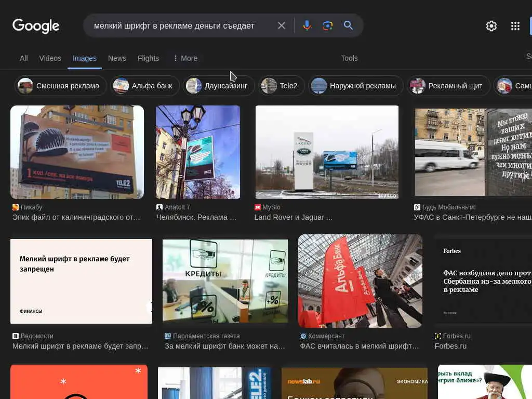Click the Будь Мобильным favicon icon
This screenshot has width=532, height=399.
(417, 207)
